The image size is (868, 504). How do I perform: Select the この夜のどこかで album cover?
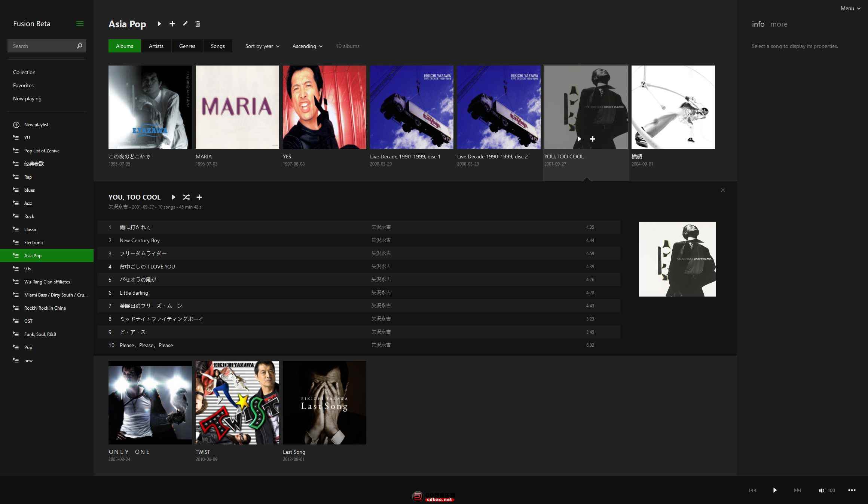tap(150, 107)
